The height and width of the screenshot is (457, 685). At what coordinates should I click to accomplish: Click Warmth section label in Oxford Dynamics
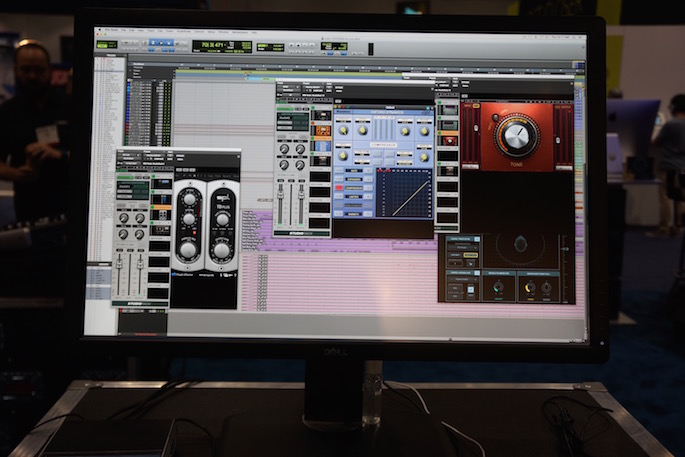point(354,214)
